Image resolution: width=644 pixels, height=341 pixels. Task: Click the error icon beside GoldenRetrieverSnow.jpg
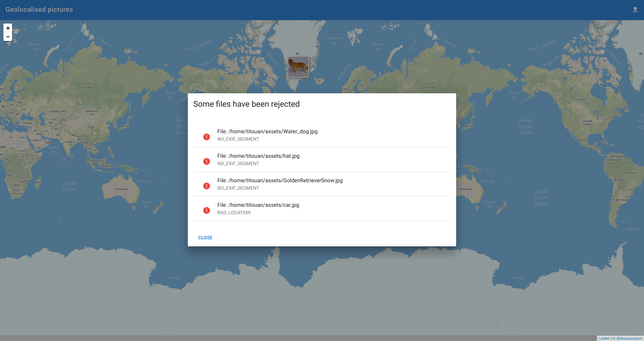[x=207, y=186]
